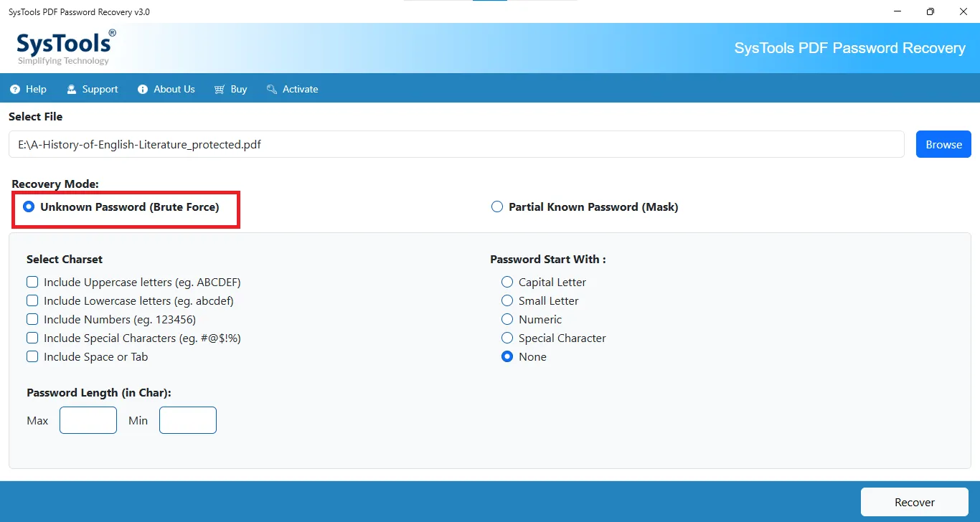Viewport: 980px width, 522px height.
Task: Restore down the application window
Action: [930, 11]
